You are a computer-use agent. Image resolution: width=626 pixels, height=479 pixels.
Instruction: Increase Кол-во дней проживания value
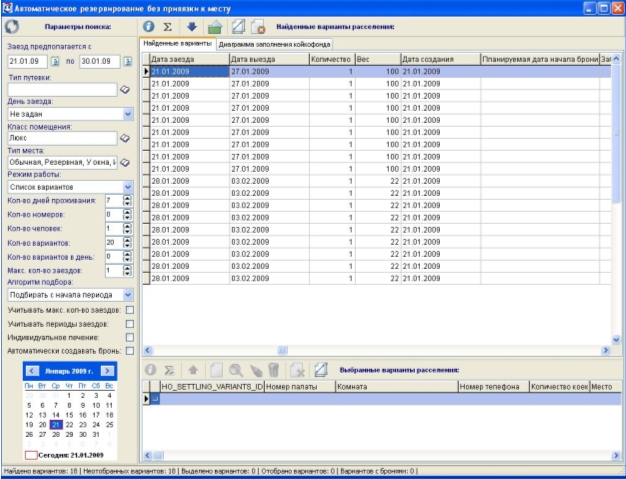127,198
